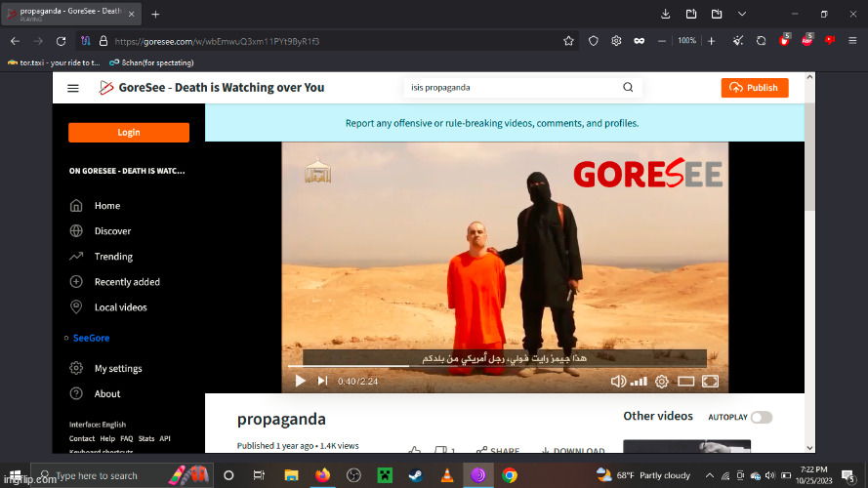Open the Contact footer link
The image size is (868, 488).
click(82, 438)
